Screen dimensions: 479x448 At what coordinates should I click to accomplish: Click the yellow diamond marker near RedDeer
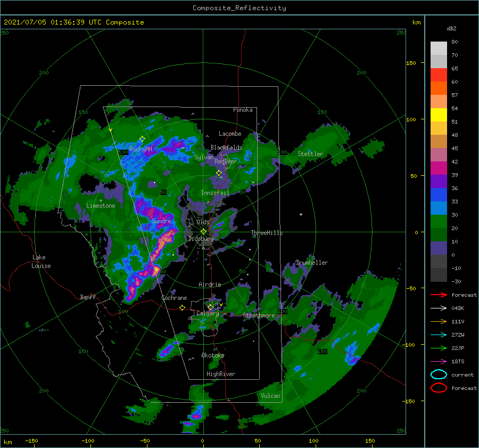point(219,173)
